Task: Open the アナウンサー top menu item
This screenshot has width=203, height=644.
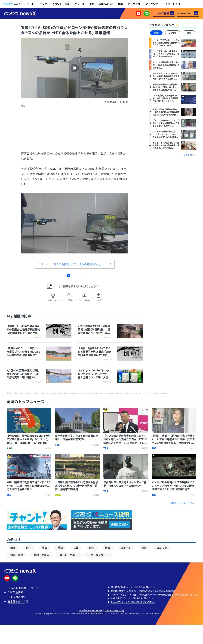Action: tap(153, 4)
